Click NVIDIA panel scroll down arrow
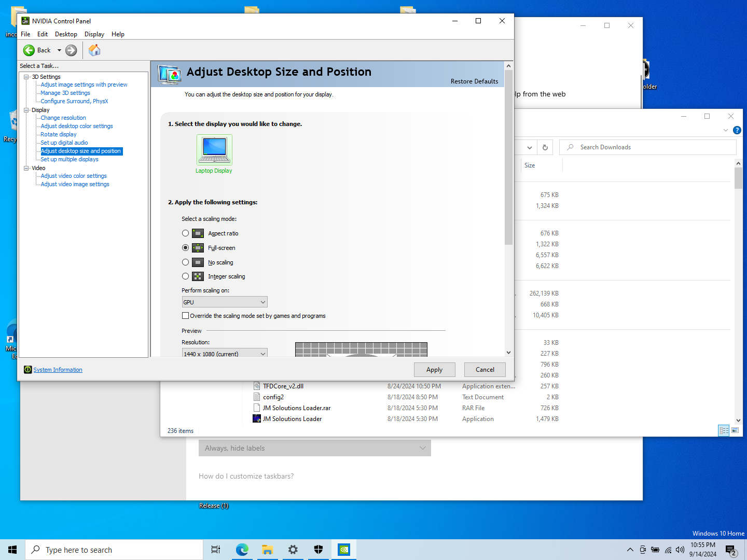This screenshot has height=560, width=747. coord(508,353)
